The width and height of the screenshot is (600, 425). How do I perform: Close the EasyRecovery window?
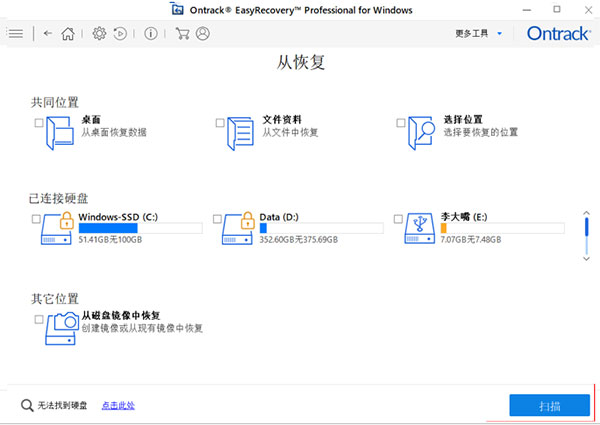pyautogui.click(x=589, y=10)
